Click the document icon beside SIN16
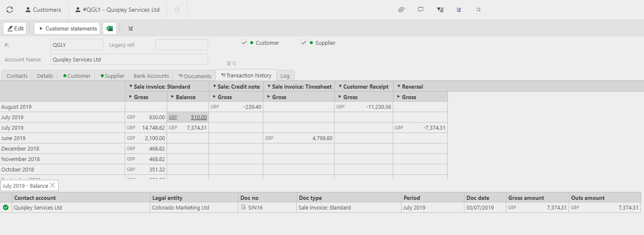644x235 pixels. (x=243, y=207)
